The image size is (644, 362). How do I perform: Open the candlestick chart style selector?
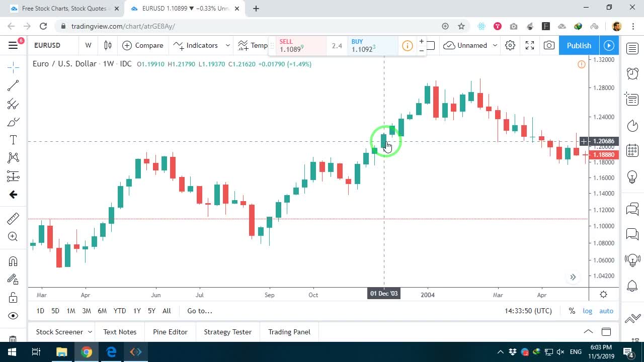pos(108,45)
